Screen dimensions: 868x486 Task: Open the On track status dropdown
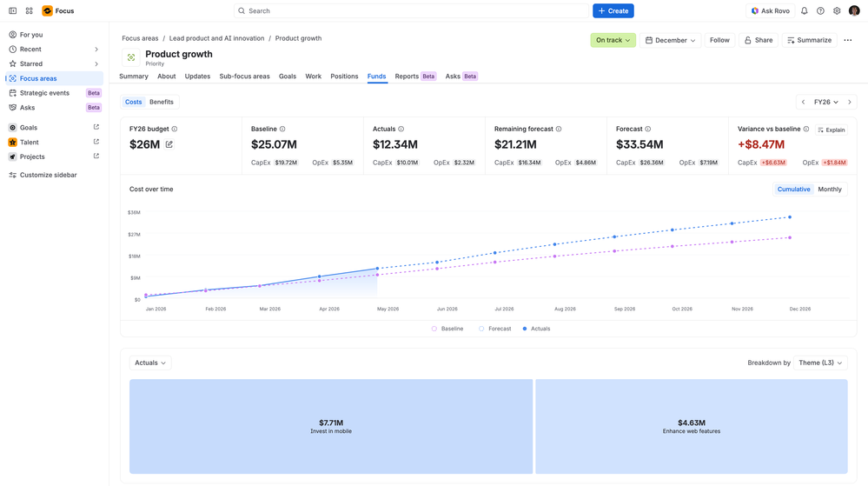613,40
